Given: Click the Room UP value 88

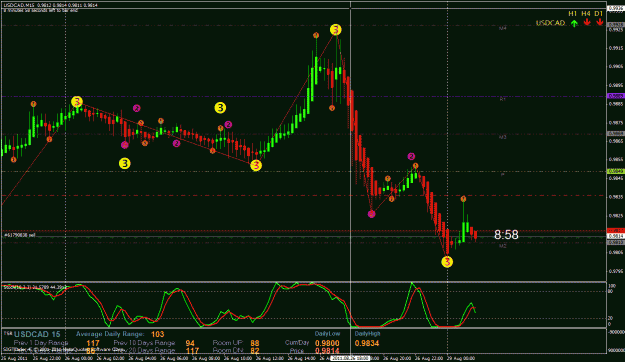Looking at the screenshot, I should [255, 343].
